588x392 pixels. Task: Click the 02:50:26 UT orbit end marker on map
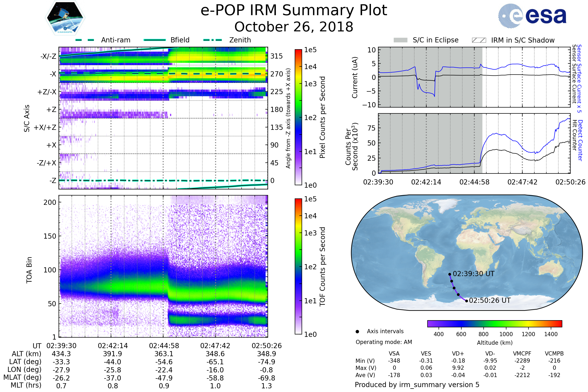point(466,301)
